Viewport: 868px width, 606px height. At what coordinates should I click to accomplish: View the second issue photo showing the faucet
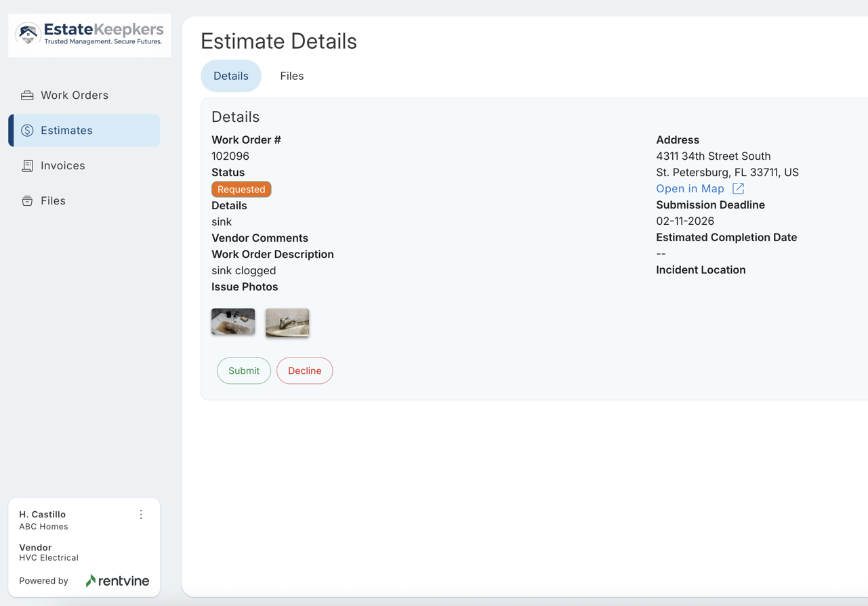(287, 322)
